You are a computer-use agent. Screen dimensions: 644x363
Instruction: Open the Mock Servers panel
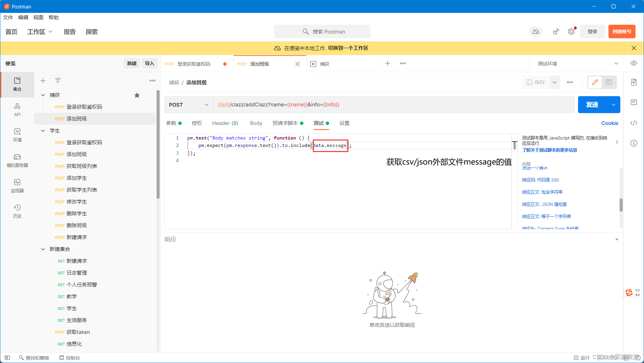[17, 160]
